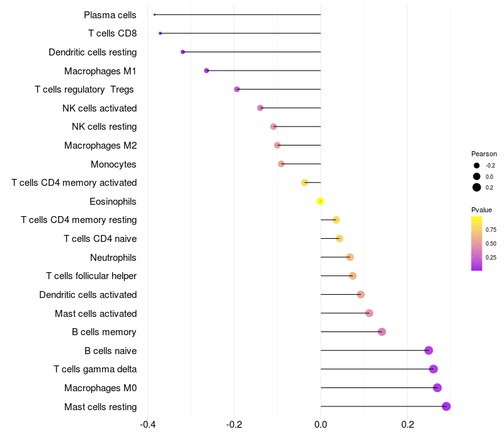Click the T cells gamma delta label
Viewport: 504px width, 441px height.
[x=95, y=369]
